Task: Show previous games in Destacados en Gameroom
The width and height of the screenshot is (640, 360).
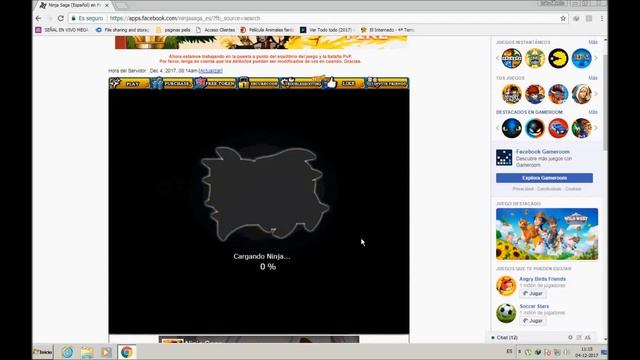Action: click(x=498, y=128)
